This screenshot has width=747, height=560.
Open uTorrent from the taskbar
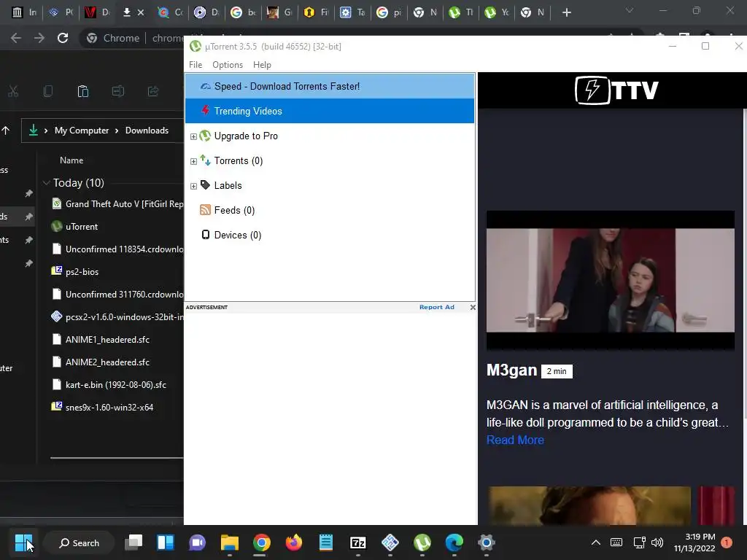click(x=422, y=542)
